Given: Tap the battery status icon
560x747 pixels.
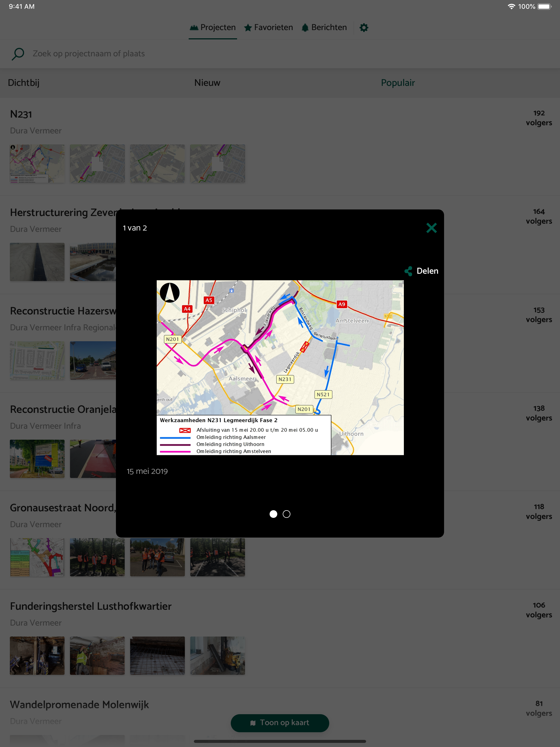Looking at the screenshot, I should (544, 6).
